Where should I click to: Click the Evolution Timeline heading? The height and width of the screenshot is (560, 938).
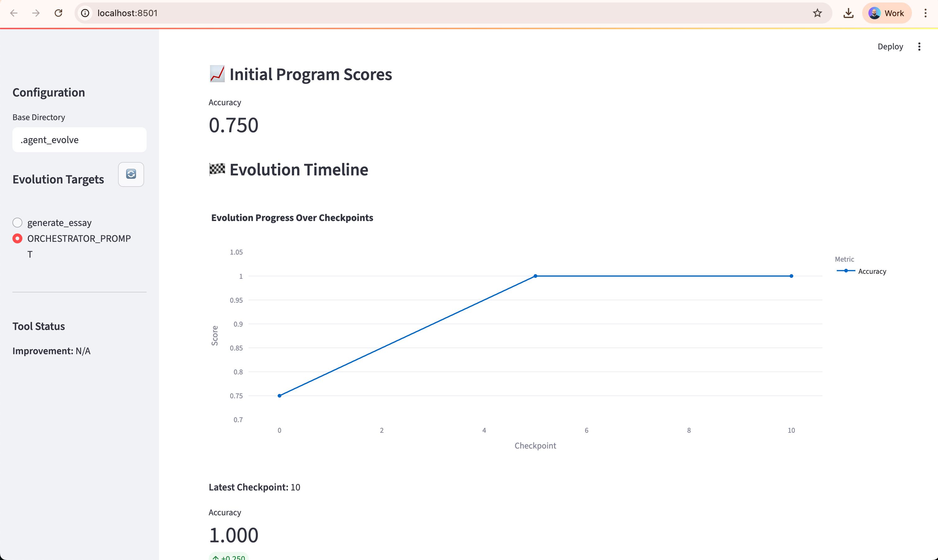click(298, 170)
